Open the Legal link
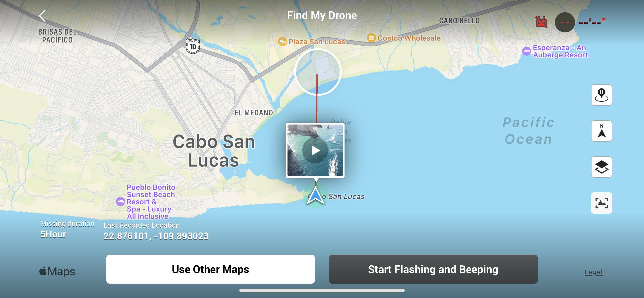The image size is (644, 298). pos(593,272)
